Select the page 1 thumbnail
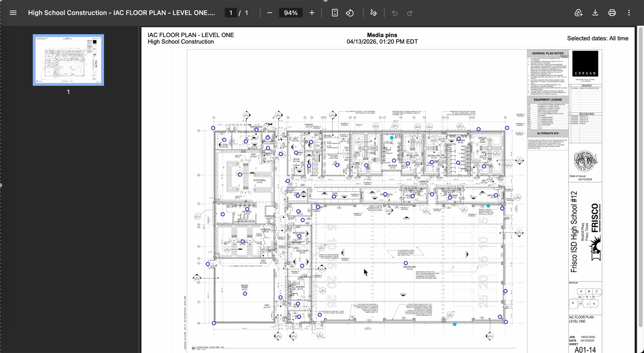Viewport: 644px width, 353px height. (68, 60)
